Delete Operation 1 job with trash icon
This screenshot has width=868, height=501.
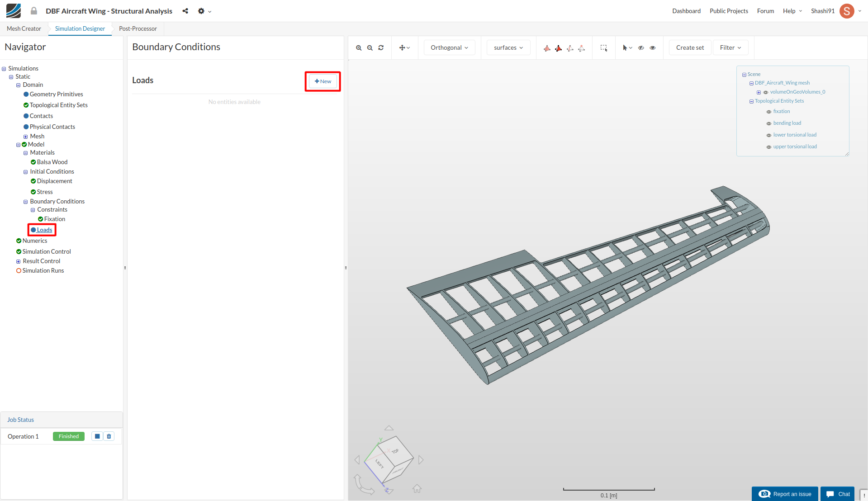(109, 436)
